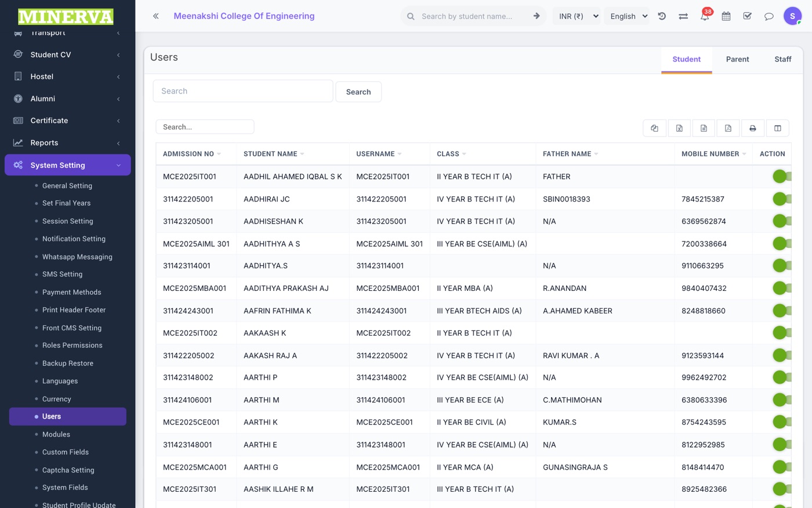Toggle status for AADITHYA PRAKASH AJ
Viewport: 812px width, 508px height.
tap(782, 288)
